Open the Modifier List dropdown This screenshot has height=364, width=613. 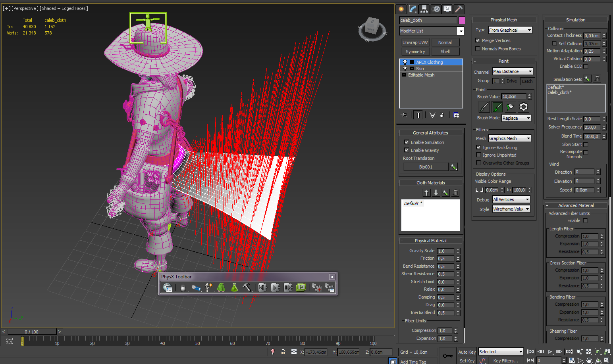460,31
